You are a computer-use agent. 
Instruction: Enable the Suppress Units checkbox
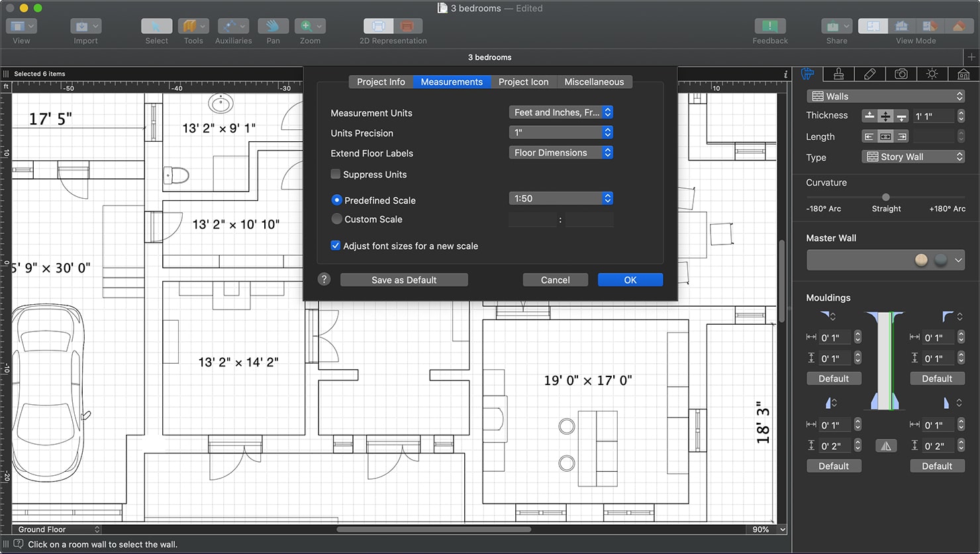336,174
